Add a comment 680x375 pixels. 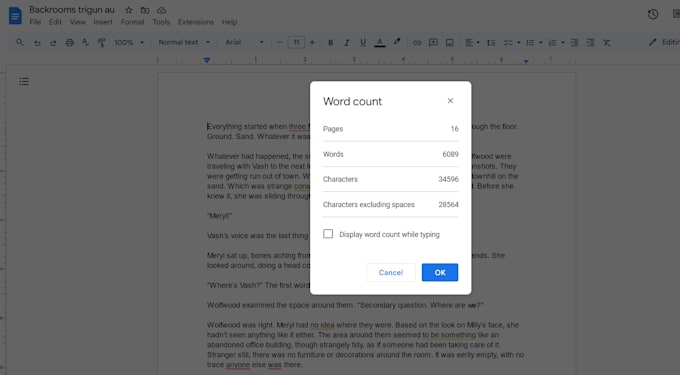click(x=433, y=42)
